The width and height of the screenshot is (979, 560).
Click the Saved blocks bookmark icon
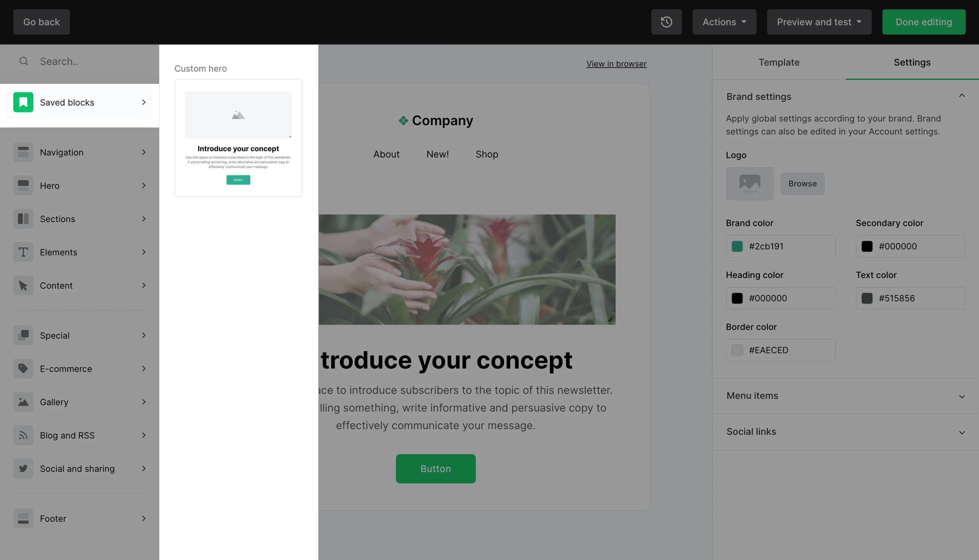(23, 102)
